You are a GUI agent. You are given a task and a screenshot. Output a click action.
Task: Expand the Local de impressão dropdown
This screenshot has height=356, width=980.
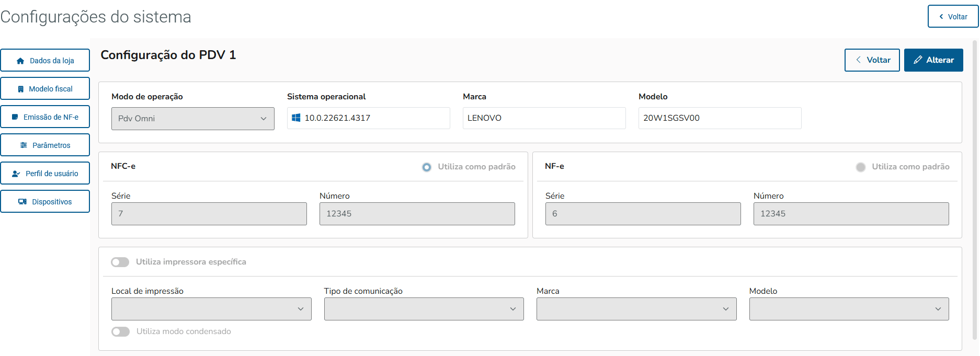point(211,309)
